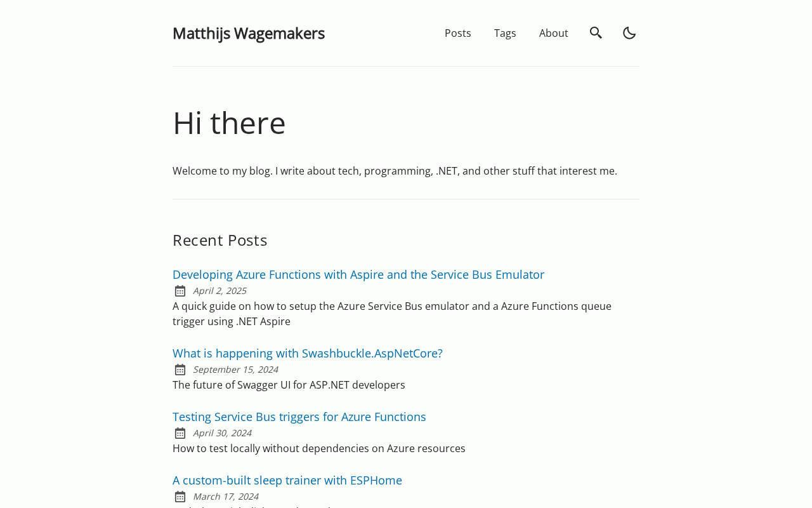Open the Posts menu item
812x508 pixels.
click(458, 33)
